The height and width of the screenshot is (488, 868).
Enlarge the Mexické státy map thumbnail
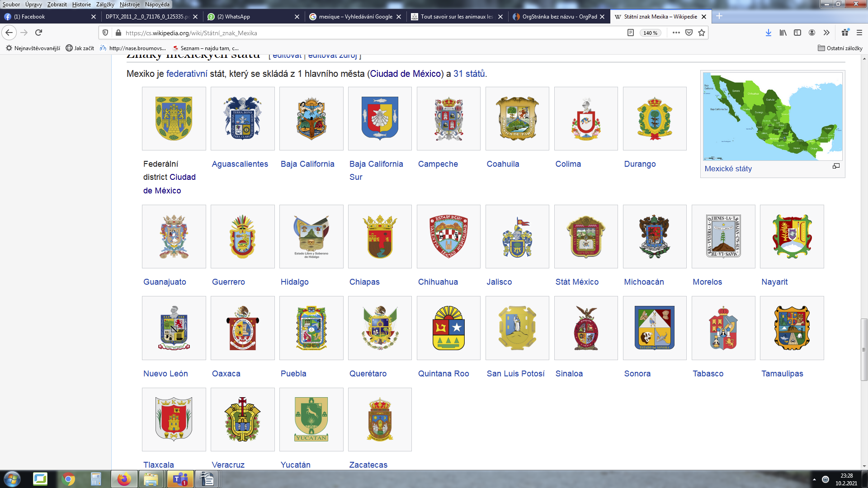coord(836,166)
